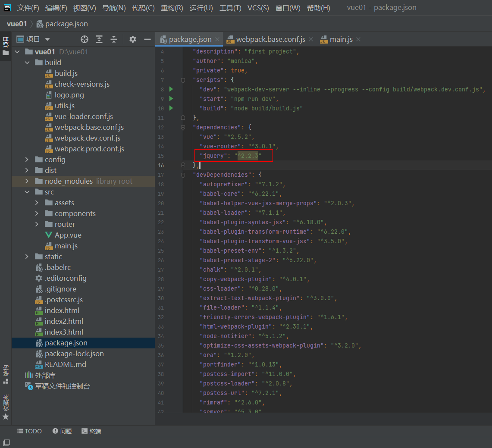Open the project view dropdown

coord(47,39)
